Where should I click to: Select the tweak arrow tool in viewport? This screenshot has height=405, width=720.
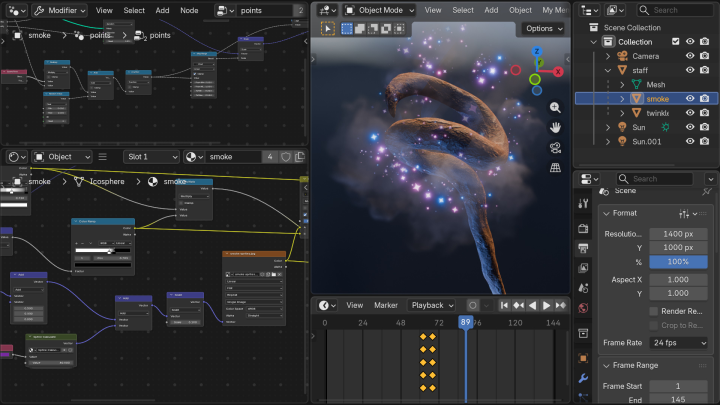tap(327, 29)
